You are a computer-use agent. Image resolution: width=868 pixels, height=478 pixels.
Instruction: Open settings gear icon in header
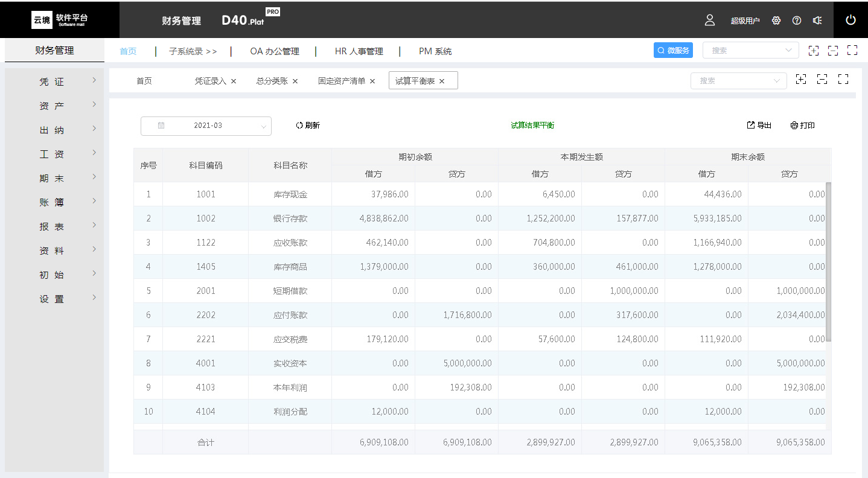(776, 21)
